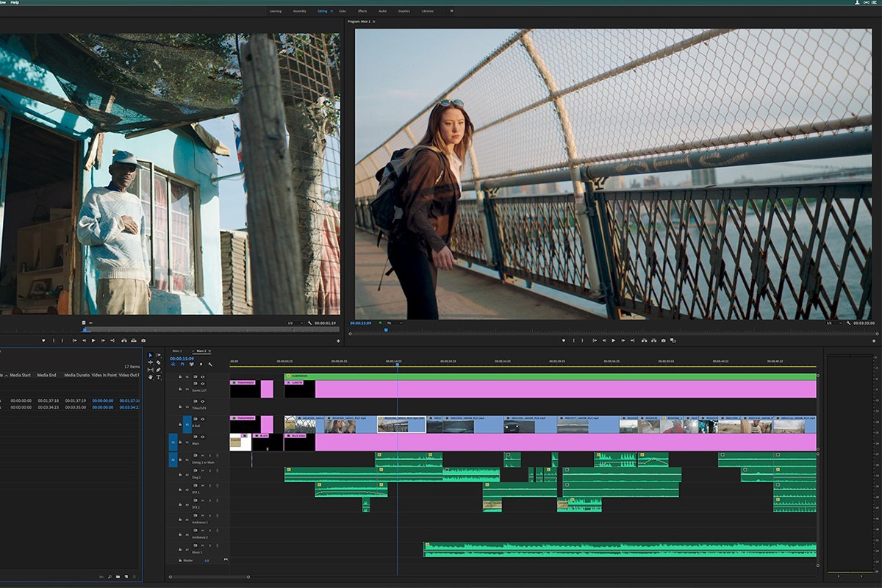
Task: Step forward one frame in Program monitor
Action: pyautogui.click(x=623, y=340)
